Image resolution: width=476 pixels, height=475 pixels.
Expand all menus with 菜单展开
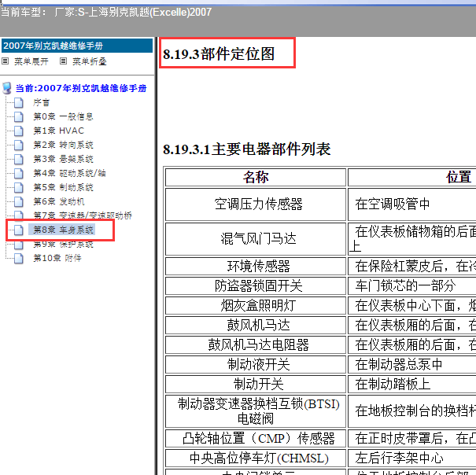pos(31,61)
